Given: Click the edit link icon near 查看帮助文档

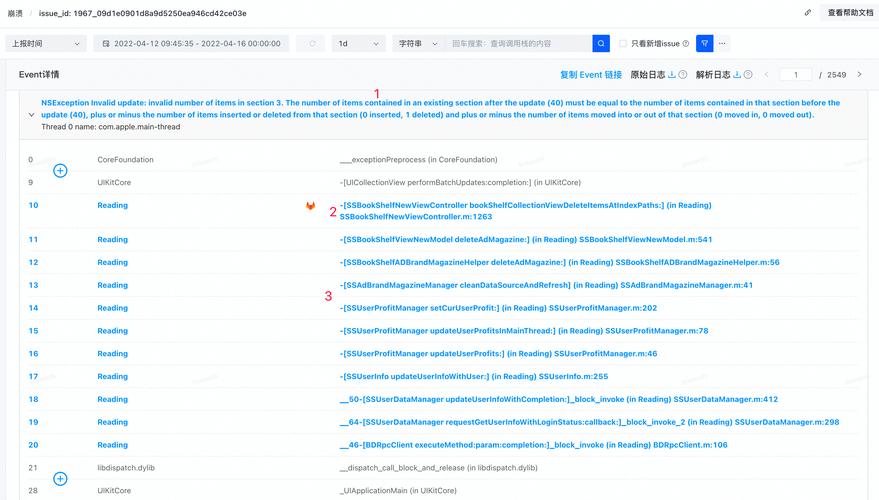Looking at the screenshot, I should pyautogui.click(x=808, y=13).
